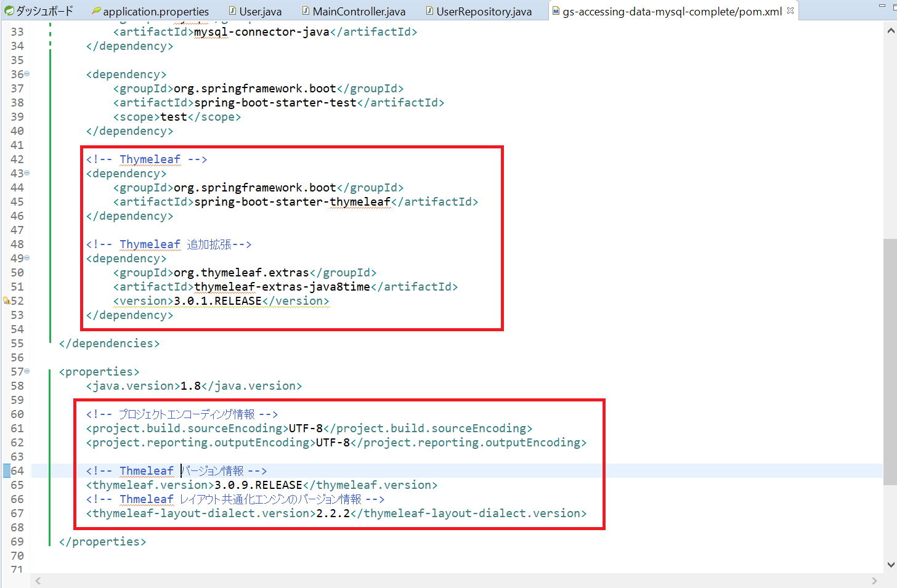This screenshot has width=897, height=588.
Task: Click the Java file icon on User.java tab
Action: click(232, 11)
